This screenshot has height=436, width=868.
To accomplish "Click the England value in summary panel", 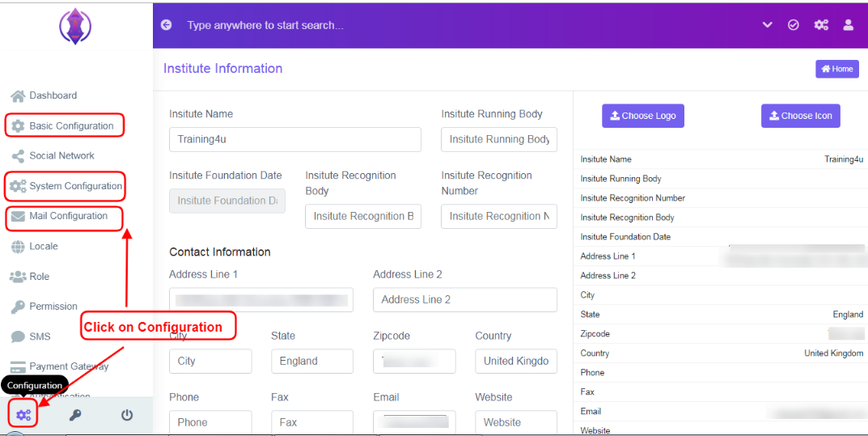I will coord(848,315).
